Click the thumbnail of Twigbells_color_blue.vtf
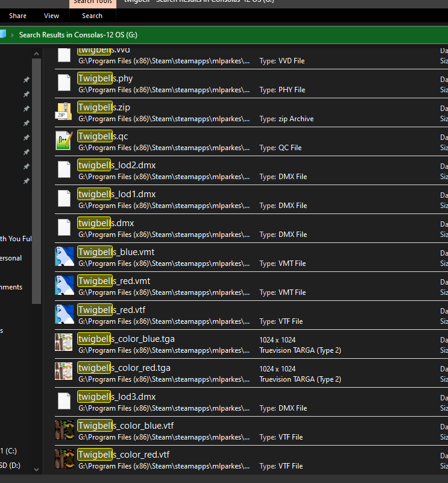This screenshot has height=483, width=448. click(x=65, y=430)
